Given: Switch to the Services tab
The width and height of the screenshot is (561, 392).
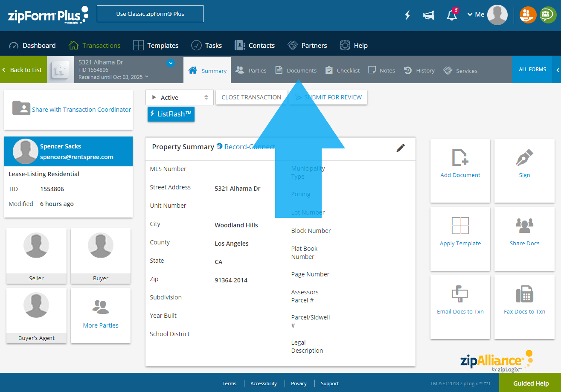Looking at the screenshot, I should [460, 70].
